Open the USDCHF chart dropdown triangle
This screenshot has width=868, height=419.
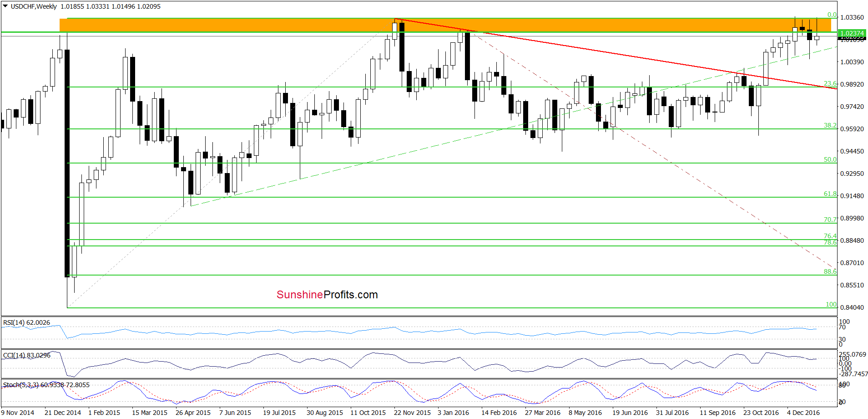point(5,6)
